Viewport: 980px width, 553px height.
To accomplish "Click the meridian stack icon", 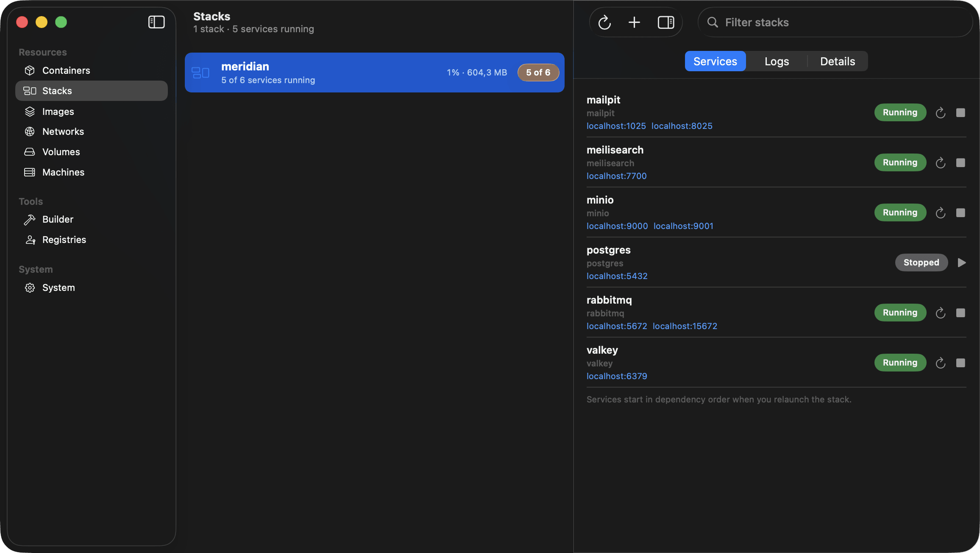I will [200, 73].
